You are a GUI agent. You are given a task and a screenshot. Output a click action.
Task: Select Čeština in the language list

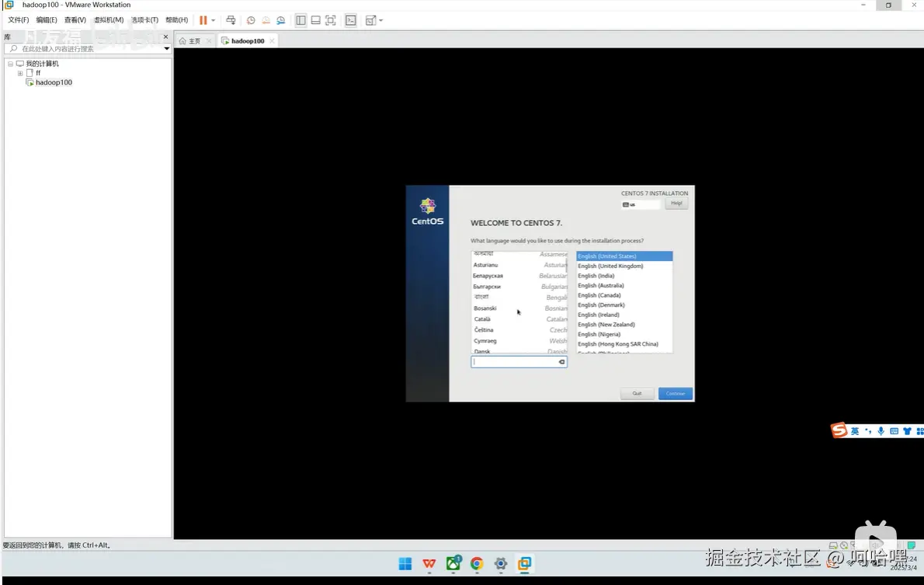point(519,330)
